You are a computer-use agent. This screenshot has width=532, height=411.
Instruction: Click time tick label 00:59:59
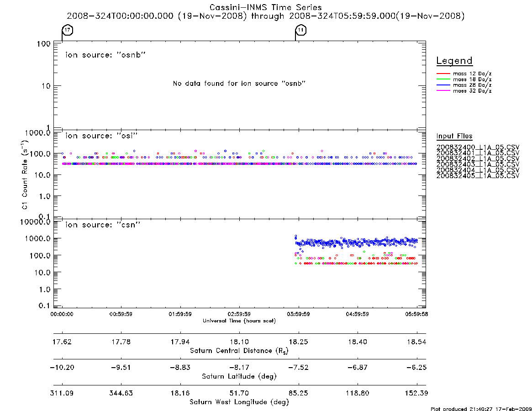coord(121,314)
